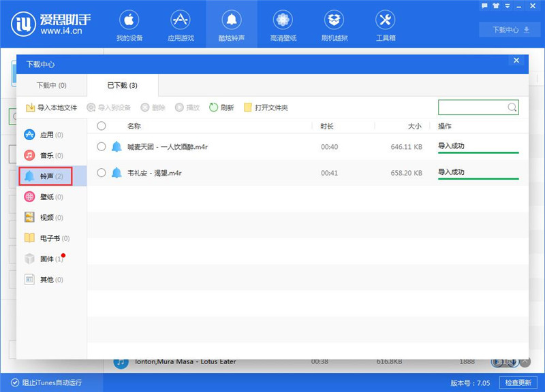Check the 韦礼安 - 渴望.m4r ringtone row
Screen dimensions: 545x392
102,173
